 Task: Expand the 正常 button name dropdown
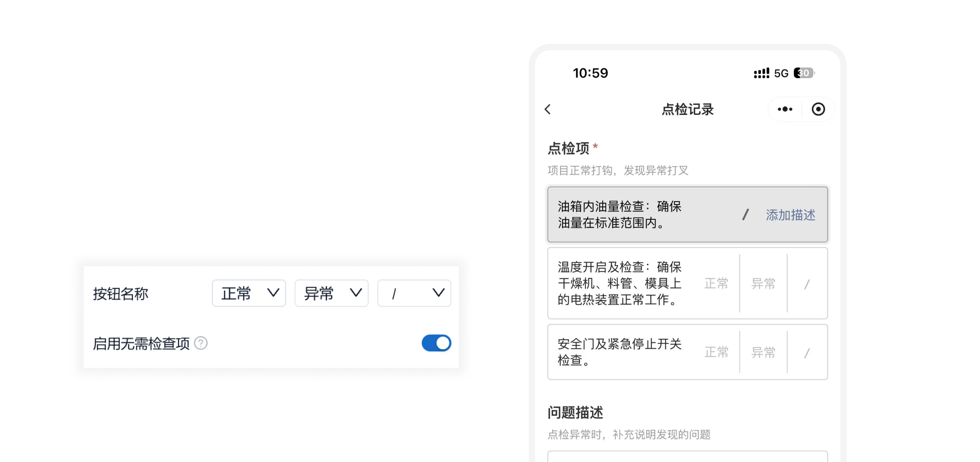tap(249, 294)
